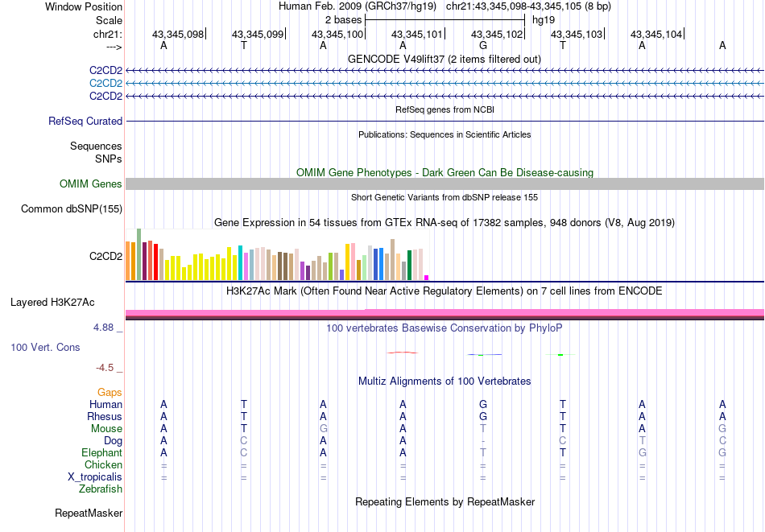Screen dimensions: 765x532
Task: Click the G base in the Rhesus alignment row
Action: point(483,416)
